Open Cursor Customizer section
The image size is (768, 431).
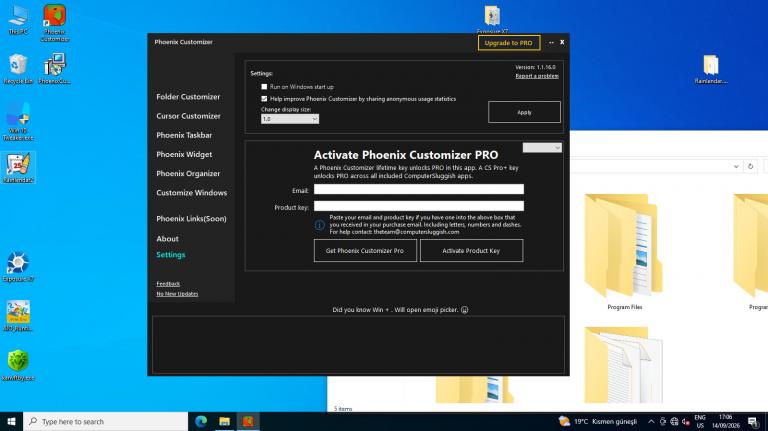point(188,116)
